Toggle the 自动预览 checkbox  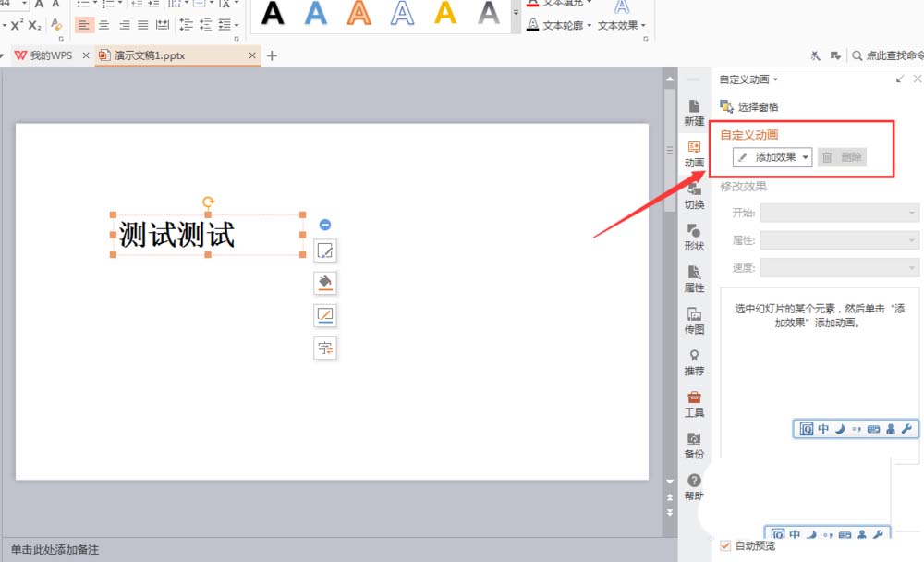725,545
